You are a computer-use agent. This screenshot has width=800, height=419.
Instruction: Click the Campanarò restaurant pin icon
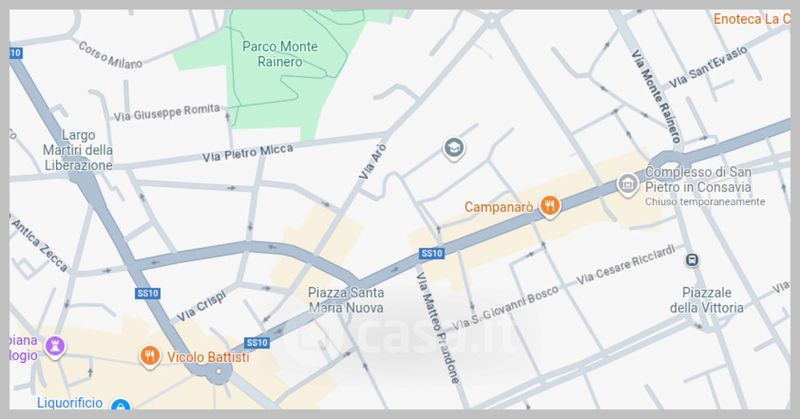(x=549, y=207)
